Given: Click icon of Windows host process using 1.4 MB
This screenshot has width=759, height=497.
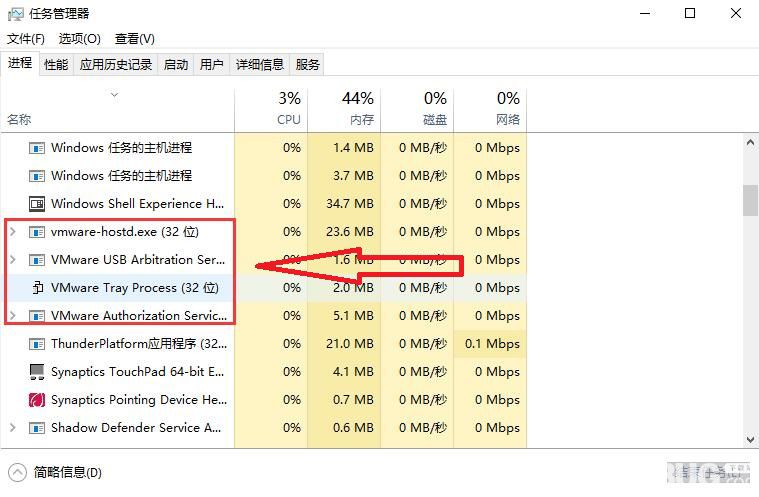Looking at the screenshot, I should pos(37,148).
